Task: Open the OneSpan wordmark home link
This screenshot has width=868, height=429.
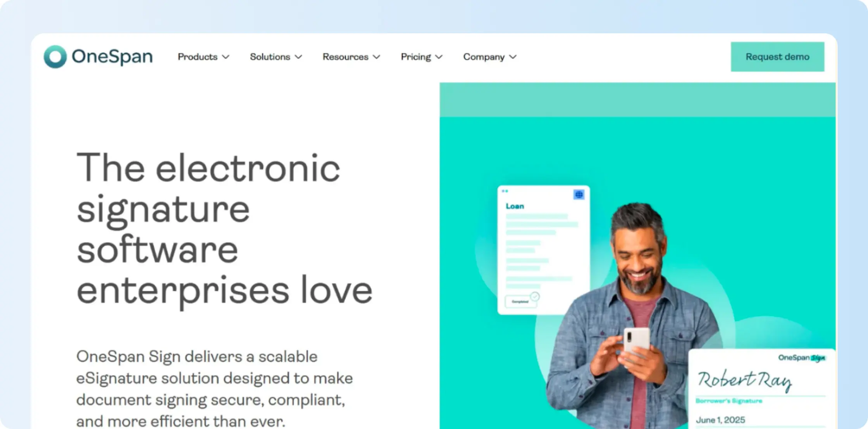Action: click(x=112, y=57)
